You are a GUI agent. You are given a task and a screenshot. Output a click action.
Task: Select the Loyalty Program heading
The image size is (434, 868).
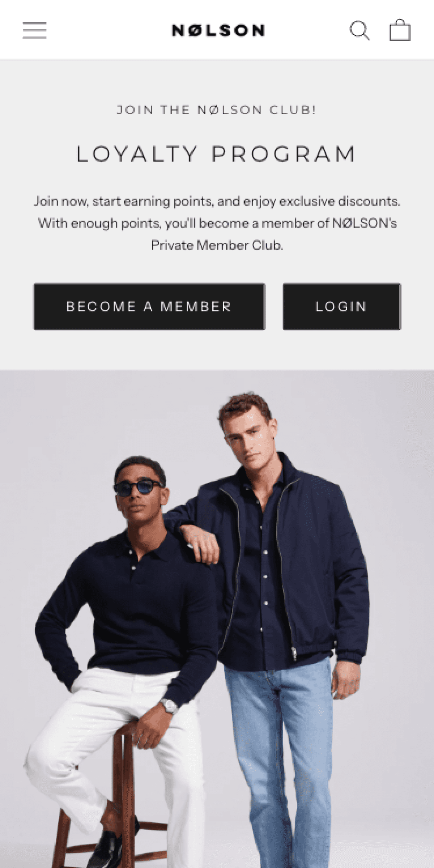[216, 154]
